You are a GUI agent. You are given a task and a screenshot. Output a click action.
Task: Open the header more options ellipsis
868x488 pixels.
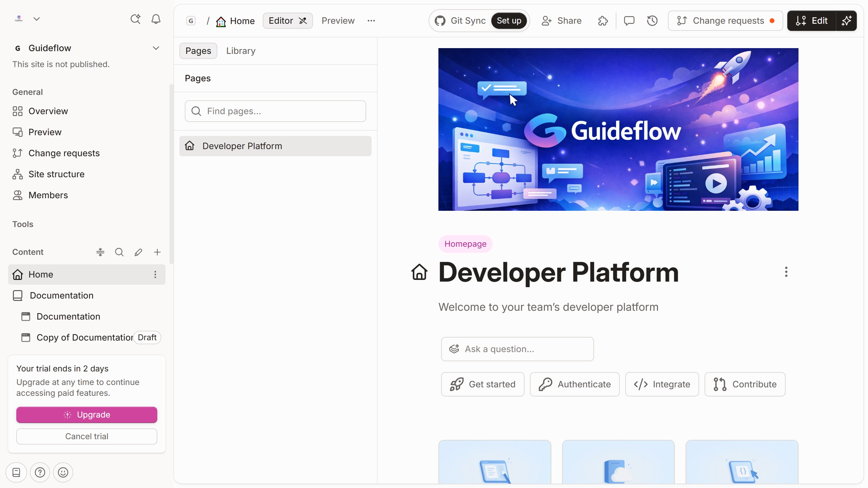(x=371, y=21)
